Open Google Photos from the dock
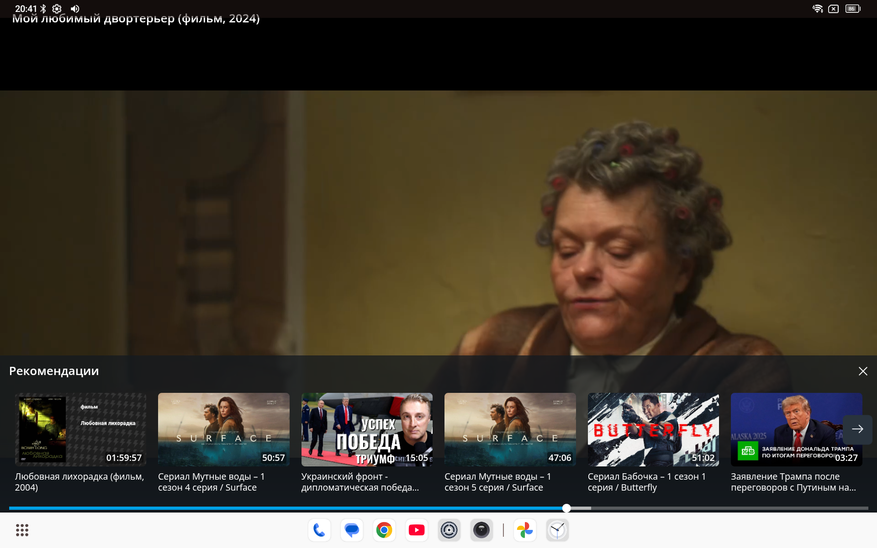877x548 pixels. pyautogui.click(x=525, y=530)
